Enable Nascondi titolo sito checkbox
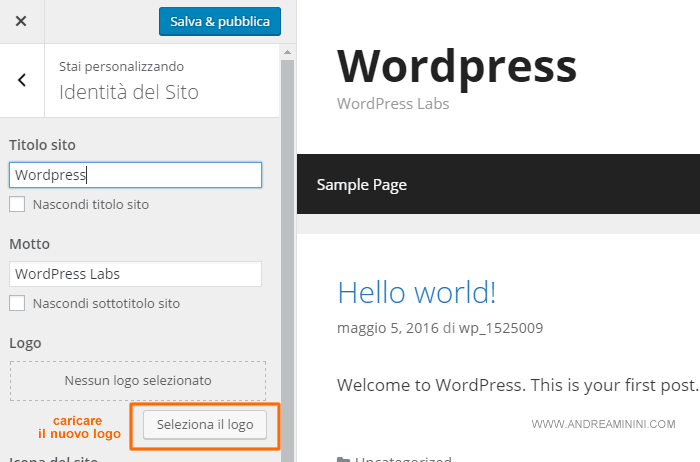This screenshot has height=462, width=700. pyautogui.click(x=17, y=204)
